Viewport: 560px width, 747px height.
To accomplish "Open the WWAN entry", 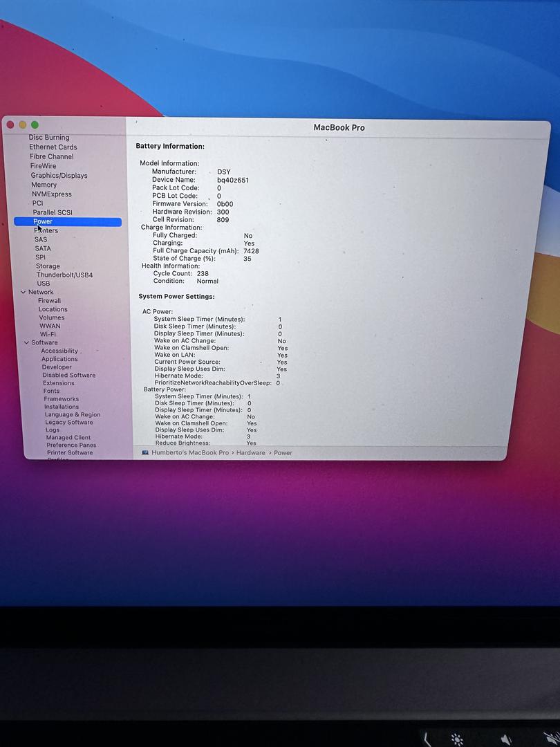I will (50, 326).
